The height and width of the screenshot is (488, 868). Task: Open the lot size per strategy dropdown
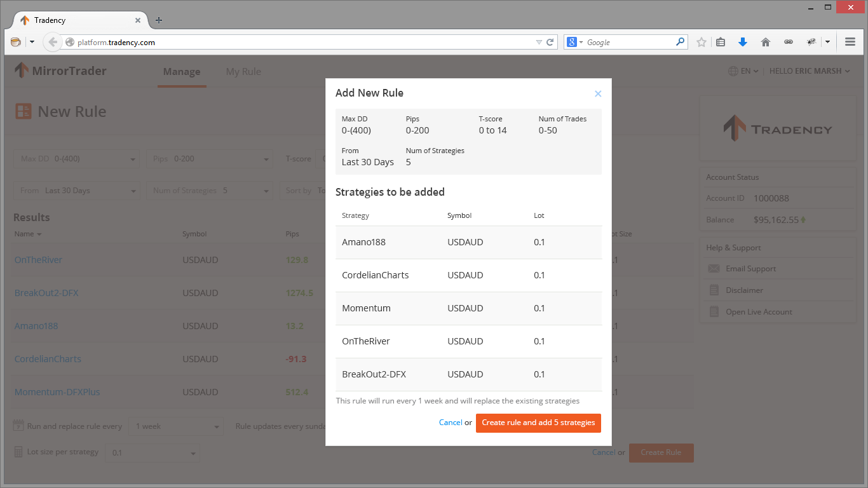pos(153,453)
